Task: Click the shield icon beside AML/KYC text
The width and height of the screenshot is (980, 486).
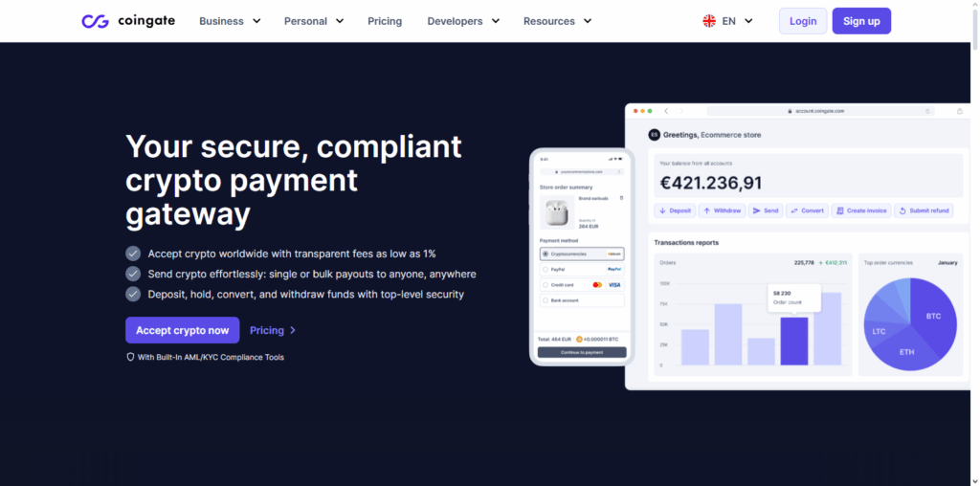Action: (130, 357)
